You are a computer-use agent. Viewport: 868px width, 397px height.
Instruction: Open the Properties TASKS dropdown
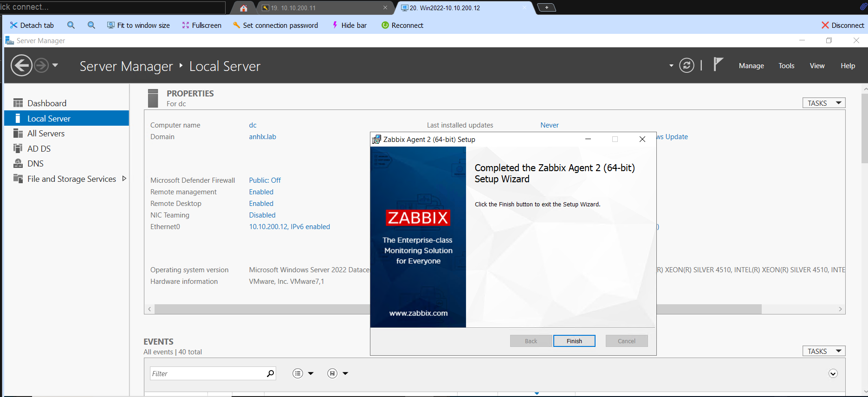[823, 103]
